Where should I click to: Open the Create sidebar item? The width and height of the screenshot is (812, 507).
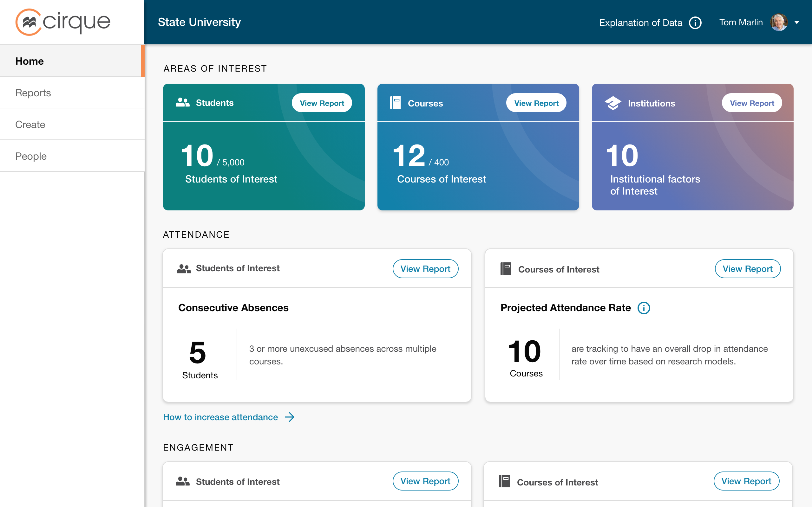pyautogui.click(x=30, y=125)
